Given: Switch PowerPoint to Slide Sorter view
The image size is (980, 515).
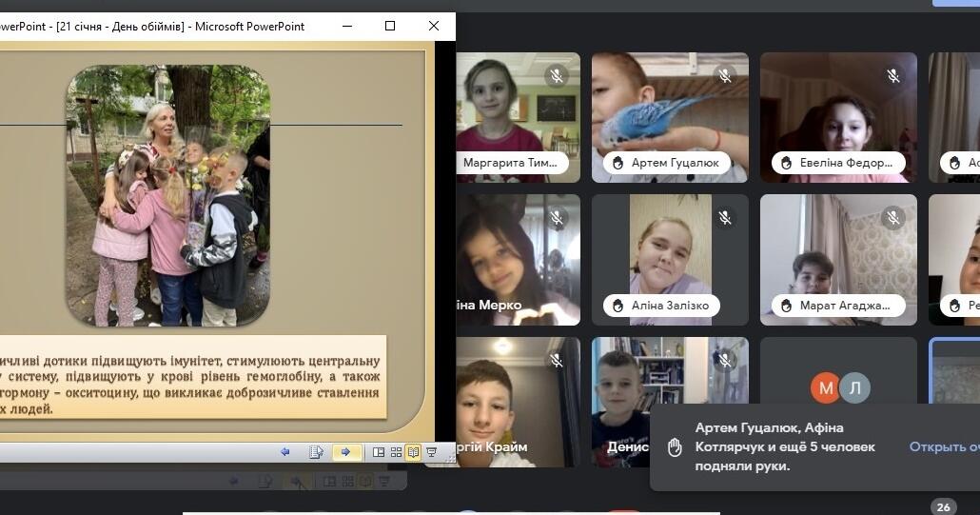Looking at the screenshot, I should pos(396,452).
